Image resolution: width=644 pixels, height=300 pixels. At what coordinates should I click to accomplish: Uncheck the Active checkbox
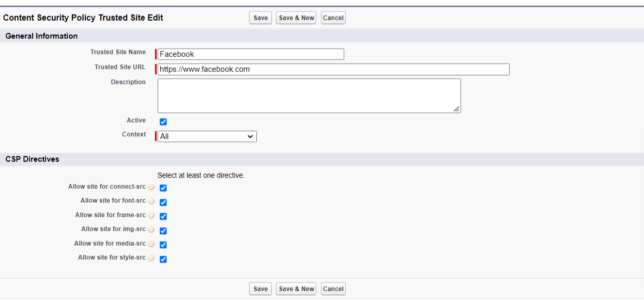click(163, 122)
